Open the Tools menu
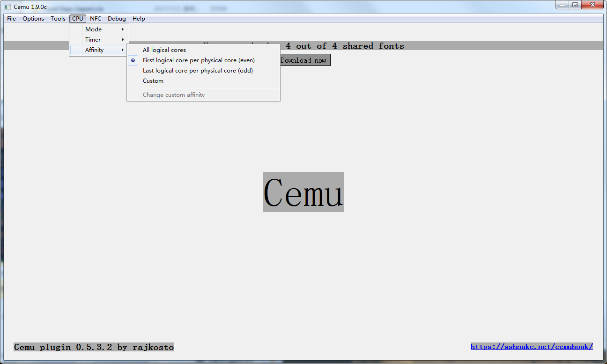The image size is (607, 364). pyautogui.click(x=58, y=19)
